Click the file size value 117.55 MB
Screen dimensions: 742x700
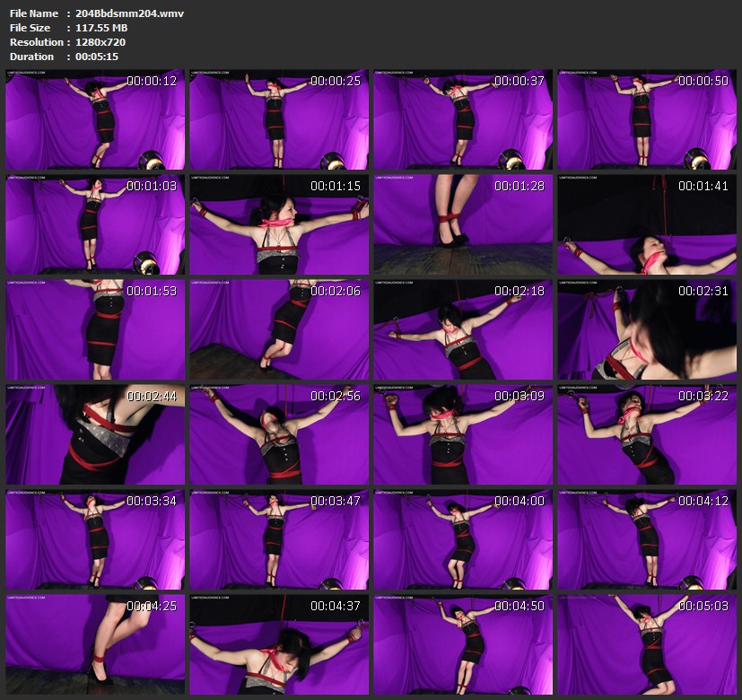coord(101,28)
